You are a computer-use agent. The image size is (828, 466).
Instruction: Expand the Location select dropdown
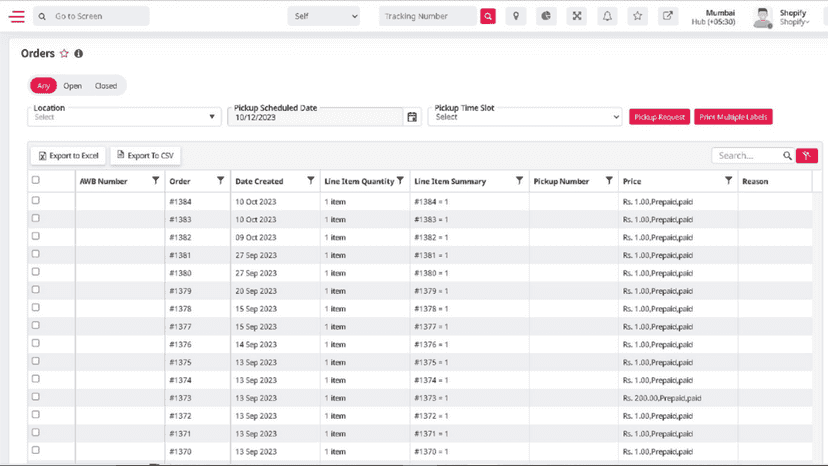[x=124, y=117]
